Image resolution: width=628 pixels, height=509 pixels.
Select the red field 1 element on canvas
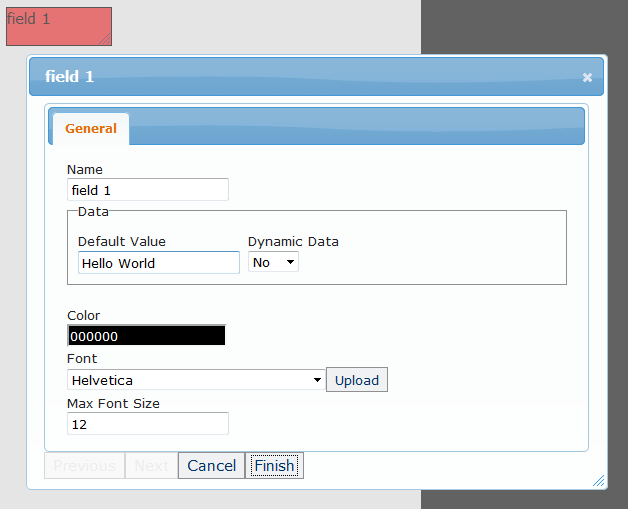59,26
